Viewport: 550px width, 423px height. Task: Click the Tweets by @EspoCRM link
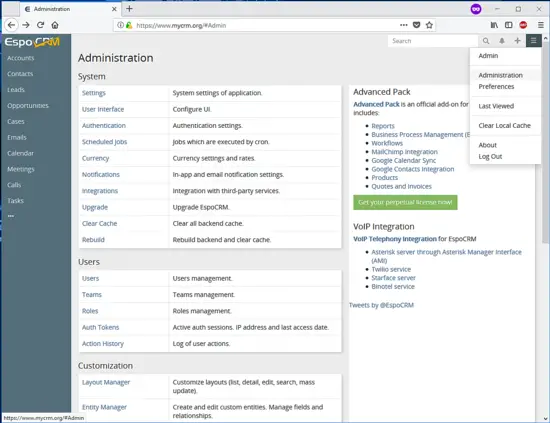pyautogui.click(x=381, y=305)
